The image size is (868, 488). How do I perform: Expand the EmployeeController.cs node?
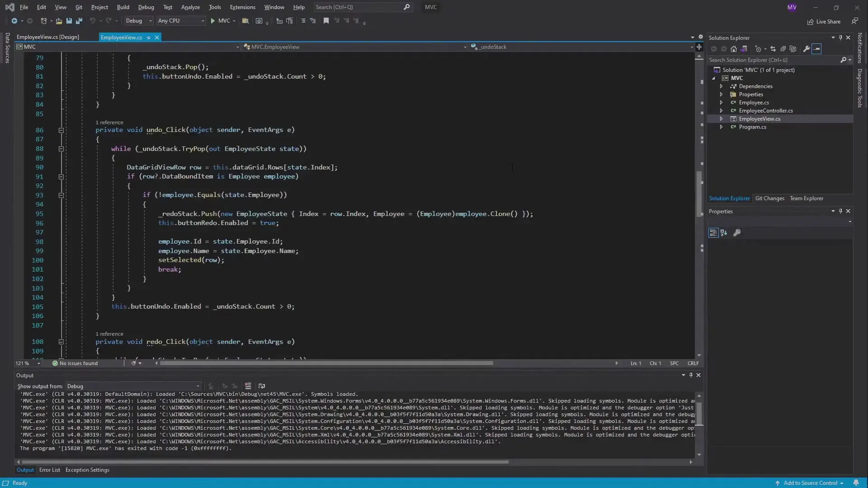coord(721,111)
